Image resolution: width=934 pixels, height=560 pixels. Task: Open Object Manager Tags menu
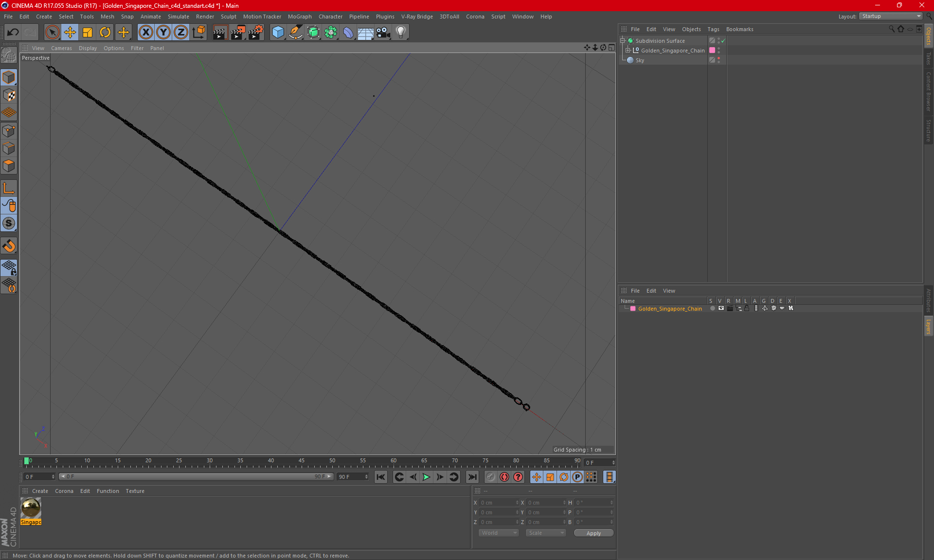(713, 29)
